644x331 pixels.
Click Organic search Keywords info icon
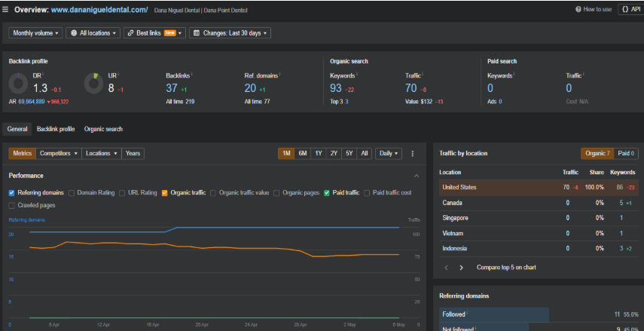pos(356,75)
